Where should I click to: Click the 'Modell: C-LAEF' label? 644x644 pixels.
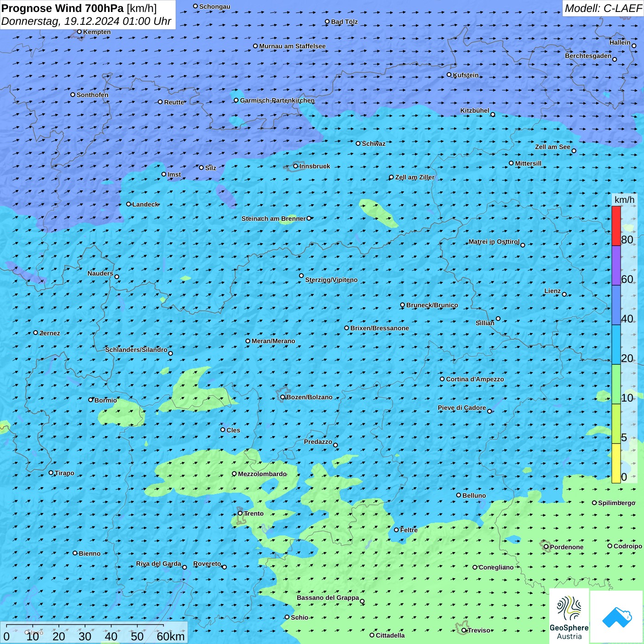pyautogui.click(x=603, y=8)
